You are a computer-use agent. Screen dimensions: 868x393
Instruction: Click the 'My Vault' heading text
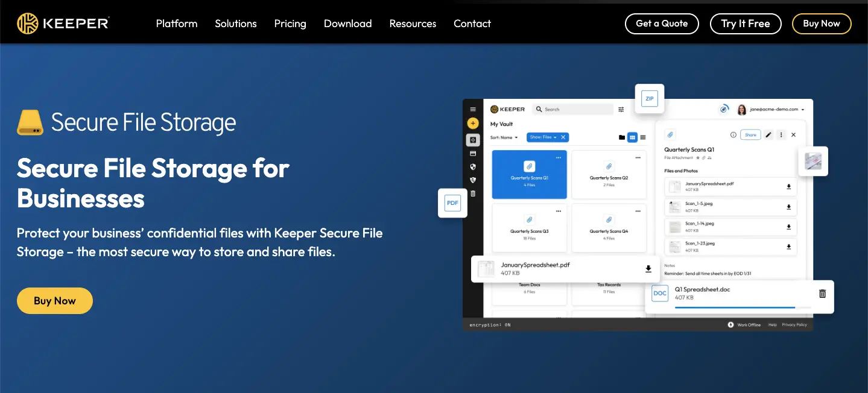[501, 124]
